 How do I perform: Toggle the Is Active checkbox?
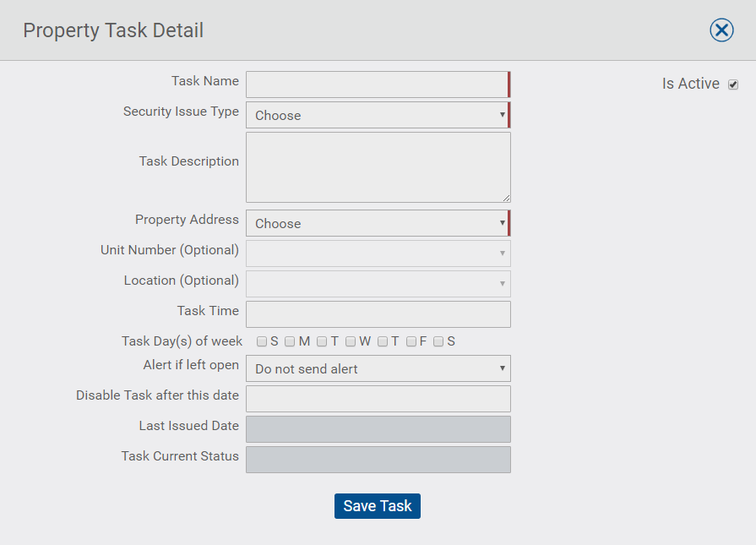[x=733, y=84]
